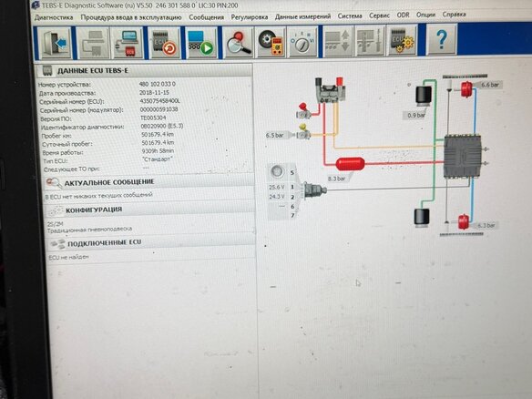Open the Диагностика menu
Screen dimensions: 532x399
(54, 17)
